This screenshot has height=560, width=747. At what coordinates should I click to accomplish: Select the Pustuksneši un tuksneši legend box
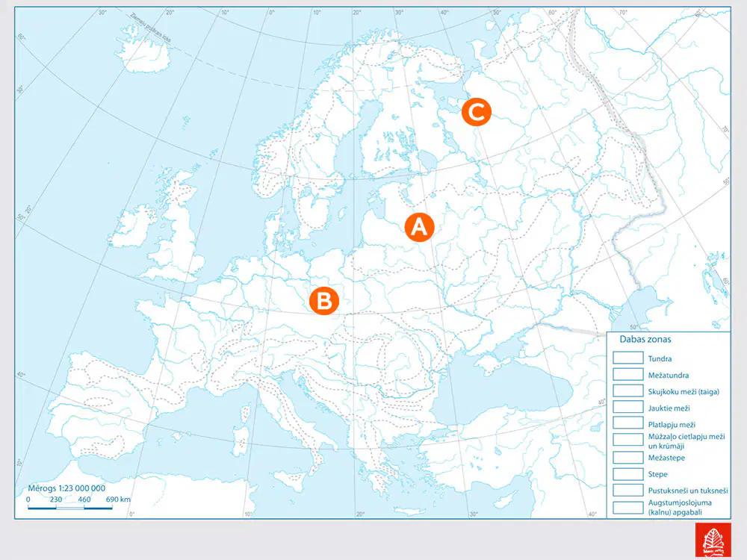click(628, 490)
